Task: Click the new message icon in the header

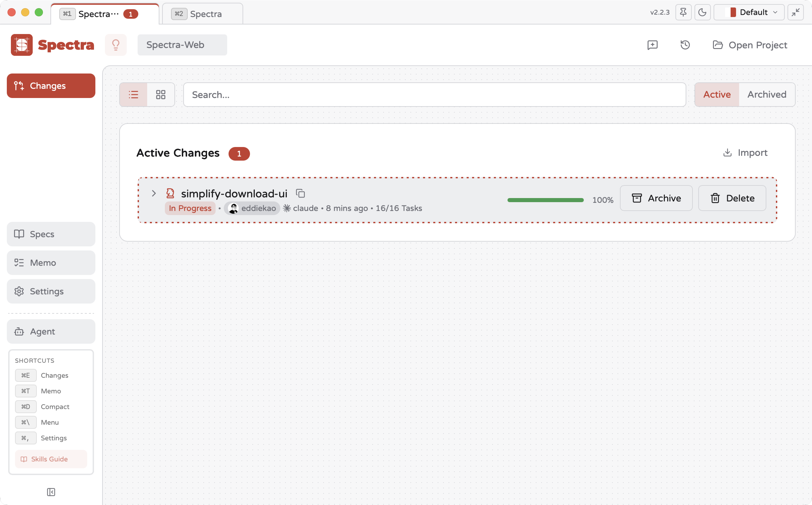Action: tap(652, 45)
